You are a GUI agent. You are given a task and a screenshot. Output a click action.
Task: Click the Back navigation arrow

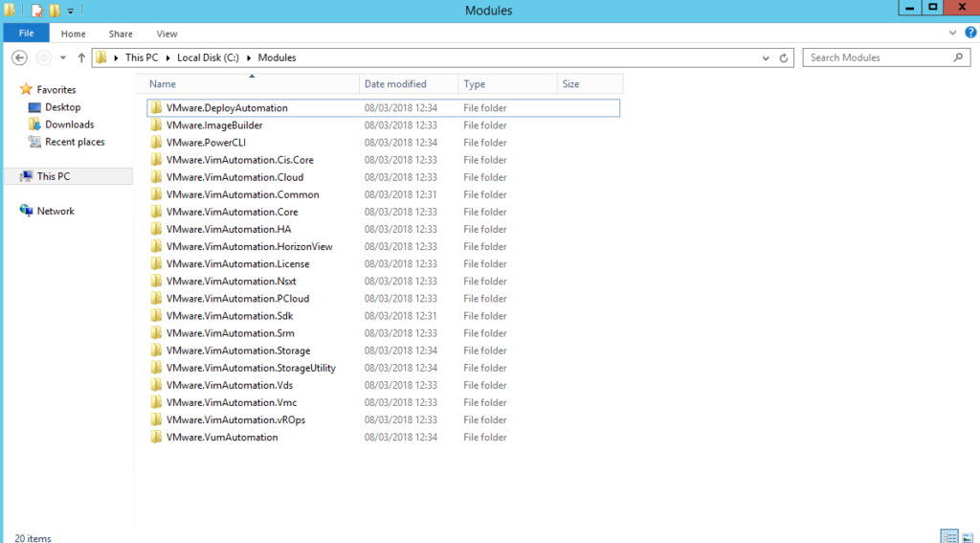(x=18, y=57)
